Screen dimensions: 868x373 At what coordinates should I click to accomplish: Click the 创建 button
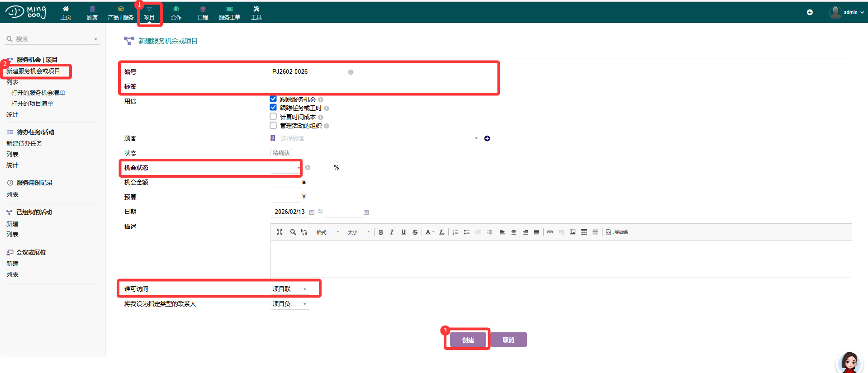click(x=468, y=340)
